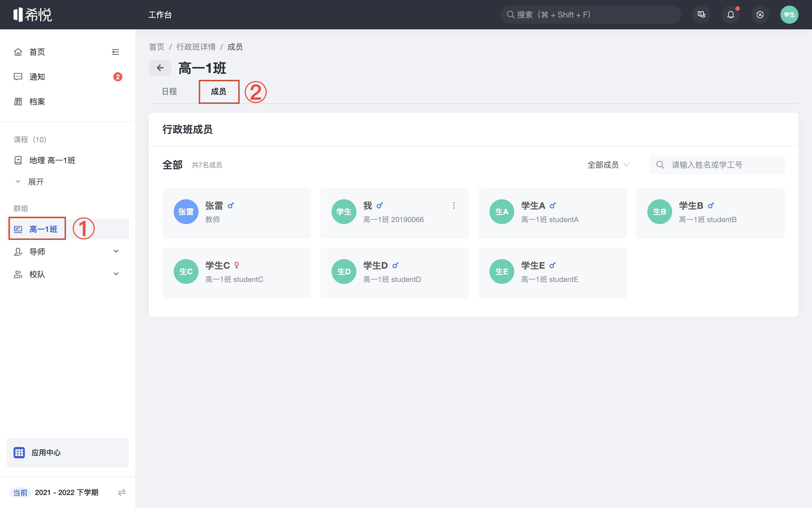Click the 课程（10）section header
This screenshot has width=812, height=508.
tap(30, 139)
